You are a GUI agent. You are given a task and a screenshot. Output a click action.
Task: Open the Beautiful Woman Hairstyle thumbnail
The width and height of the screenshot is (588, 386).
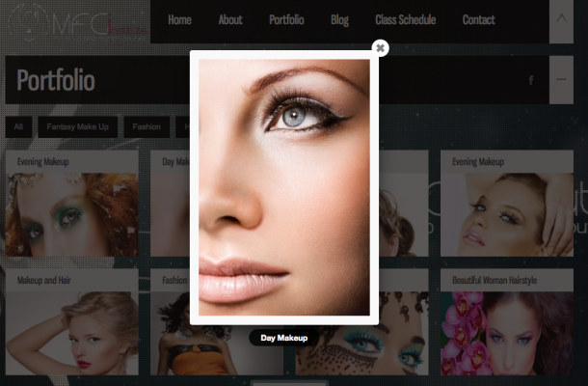(x=507, y=333)
